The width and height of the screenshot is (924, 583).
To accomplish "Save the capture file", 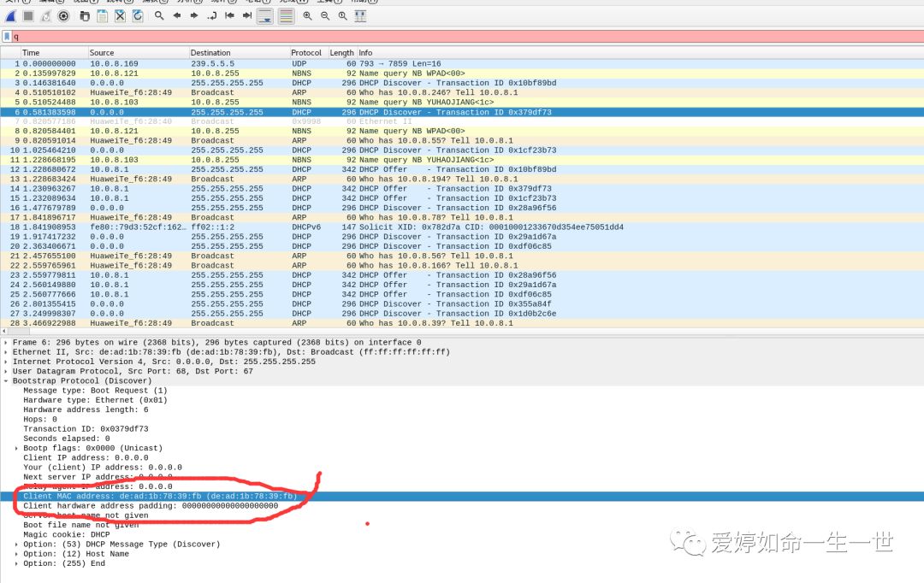I will (103, 16).
